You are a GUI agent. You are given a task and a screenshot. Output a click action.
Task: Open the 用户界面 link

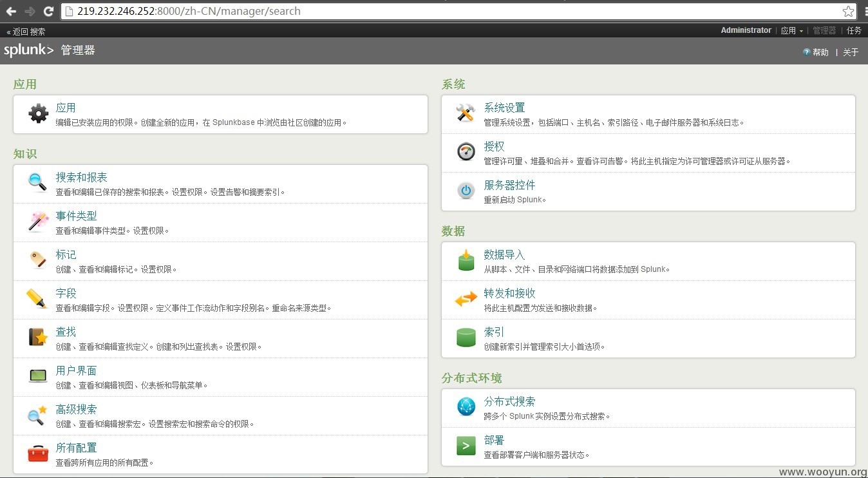[76, 370]
